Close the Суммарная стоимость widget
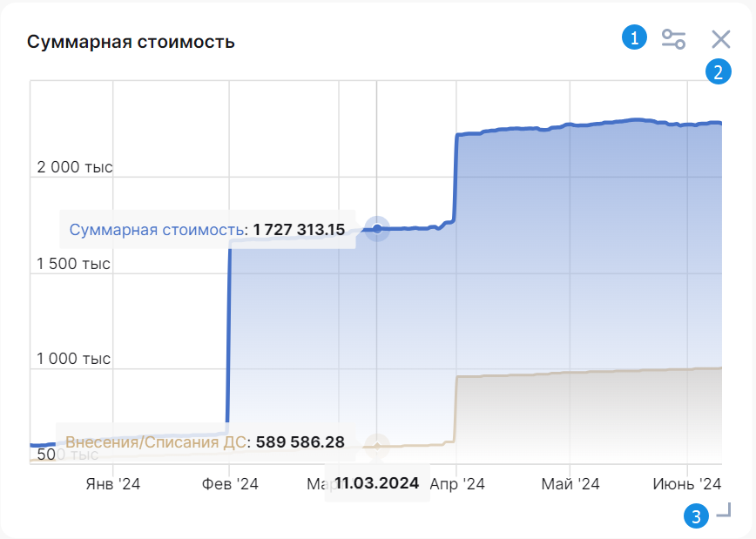The width and height of the screenshot is (756, 539). tap(721, 39)
